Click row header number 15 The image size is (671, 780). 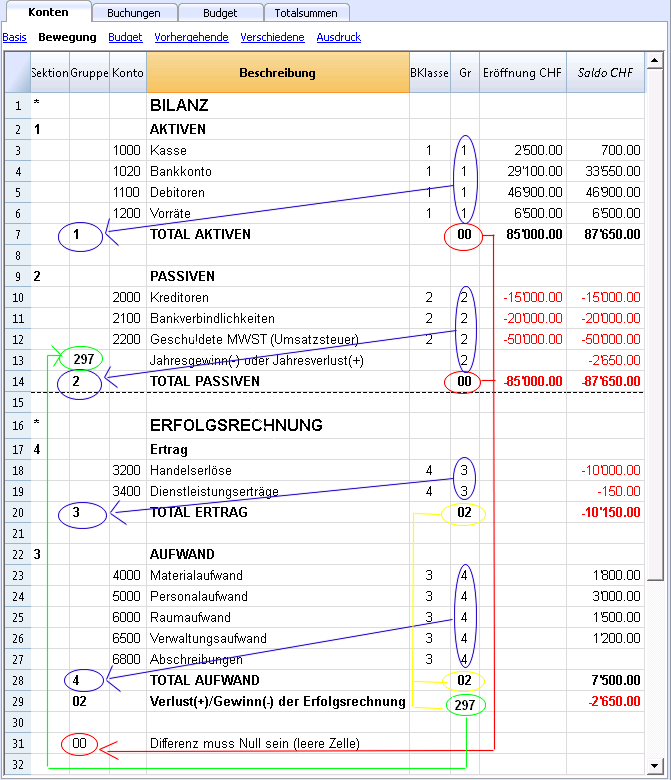(18, 402)
